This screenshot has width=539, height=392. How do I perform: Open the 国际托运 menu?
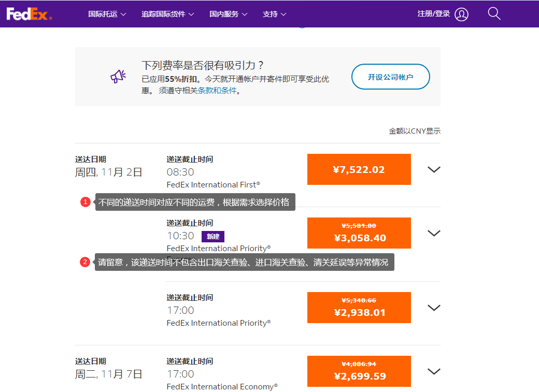coord(107,14)
